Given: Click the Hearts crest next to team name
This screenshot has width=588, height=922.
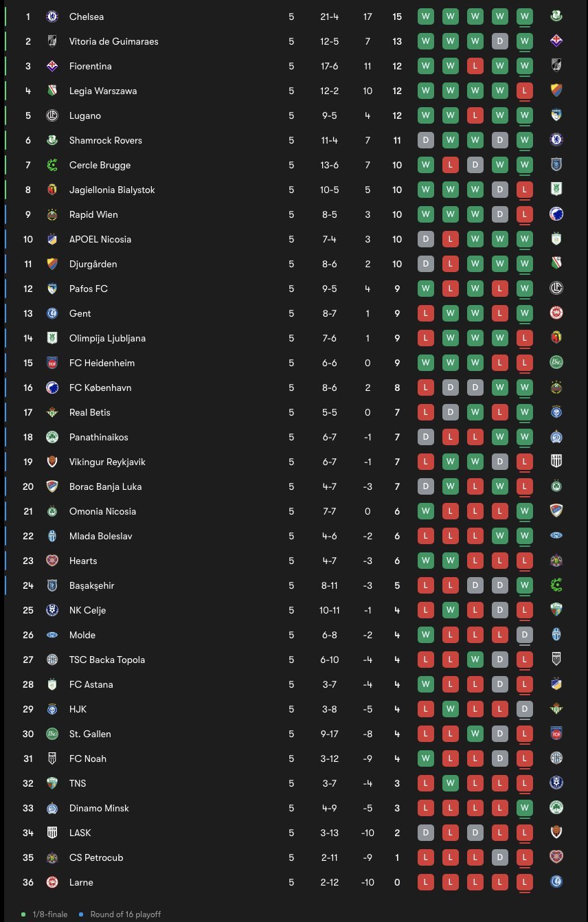Looking at the screenshot, I should [x=52, y=561].
